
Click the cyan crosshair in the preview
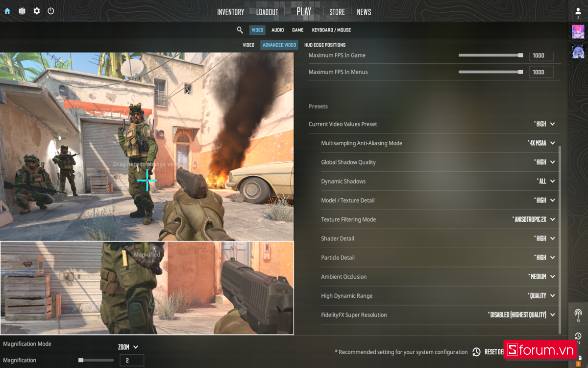[x=147, y=181]
